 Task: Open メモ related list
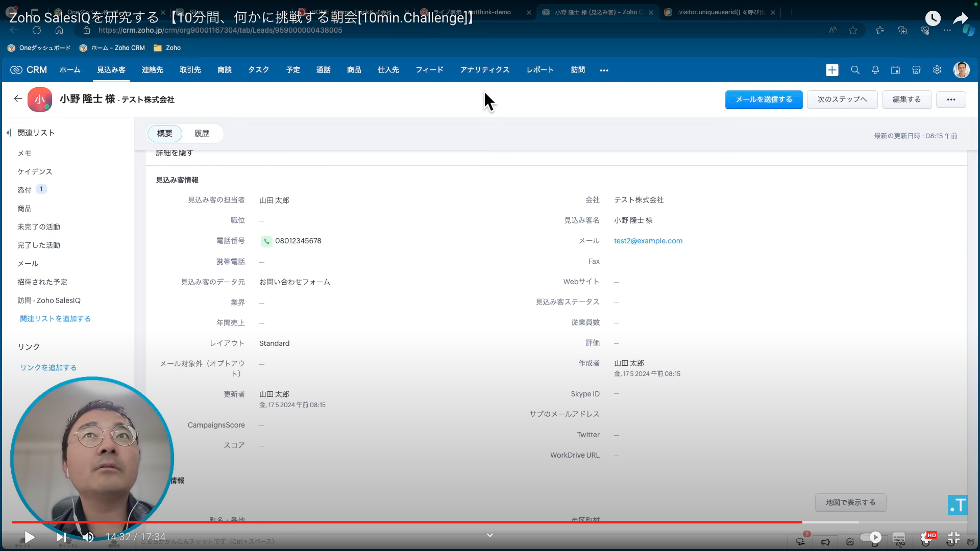[24, 153]
